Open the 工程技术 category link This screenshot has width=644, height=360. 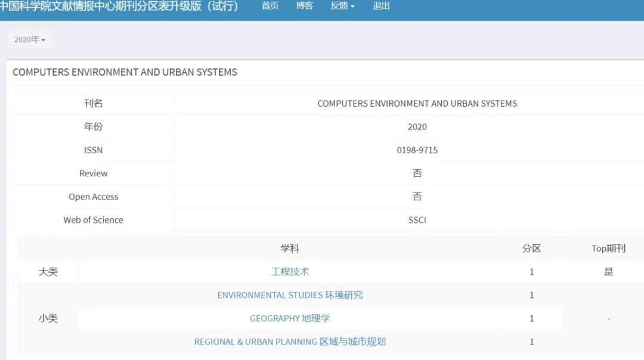290,272
